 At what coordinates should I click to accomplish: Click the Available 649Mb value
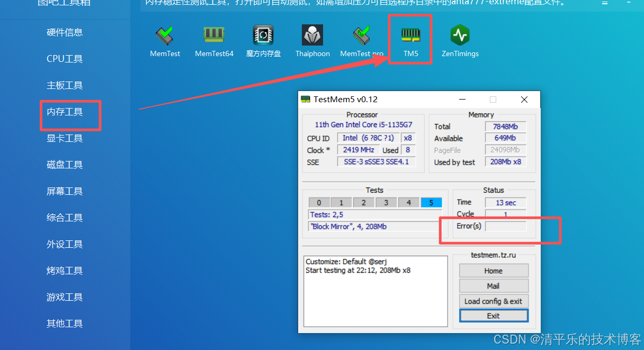pyautogui.click(x=506, y=138)
